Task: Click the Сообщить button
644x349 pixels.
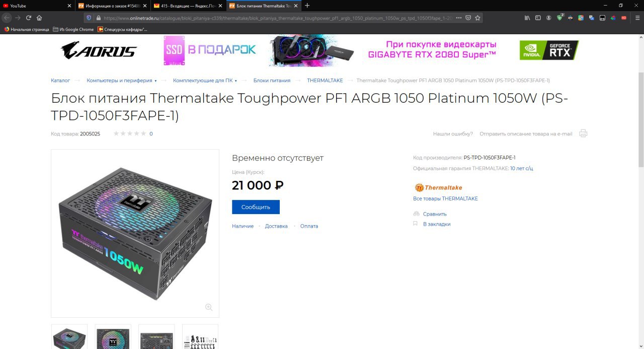Action: (x=256, y=207)
